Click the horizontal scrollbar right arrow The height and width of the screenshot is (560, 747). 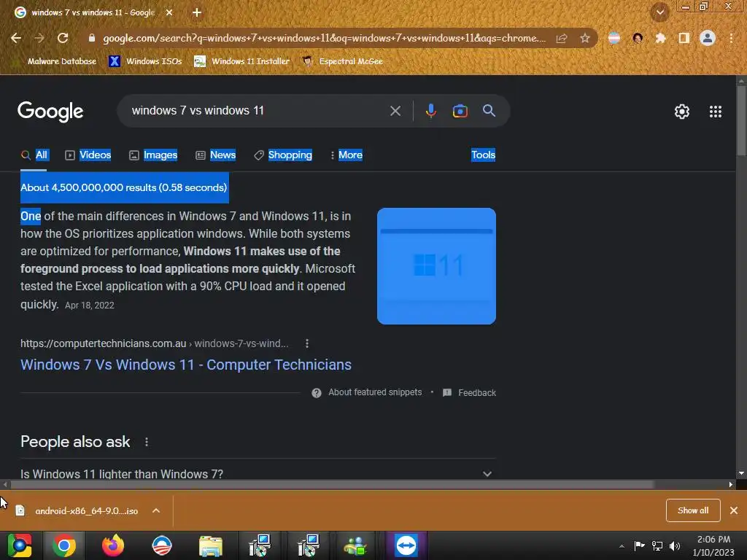731,485
